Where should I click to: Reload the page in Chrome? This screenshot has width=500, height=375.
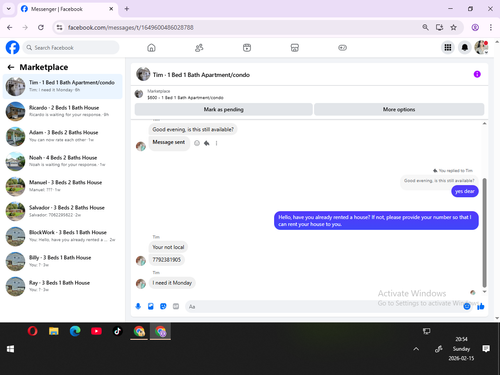(41, 27)
